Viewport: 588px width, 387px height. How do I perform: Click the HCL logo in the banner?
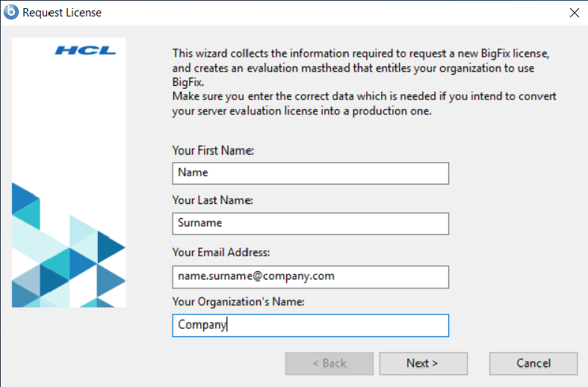(x=85, y=51)
